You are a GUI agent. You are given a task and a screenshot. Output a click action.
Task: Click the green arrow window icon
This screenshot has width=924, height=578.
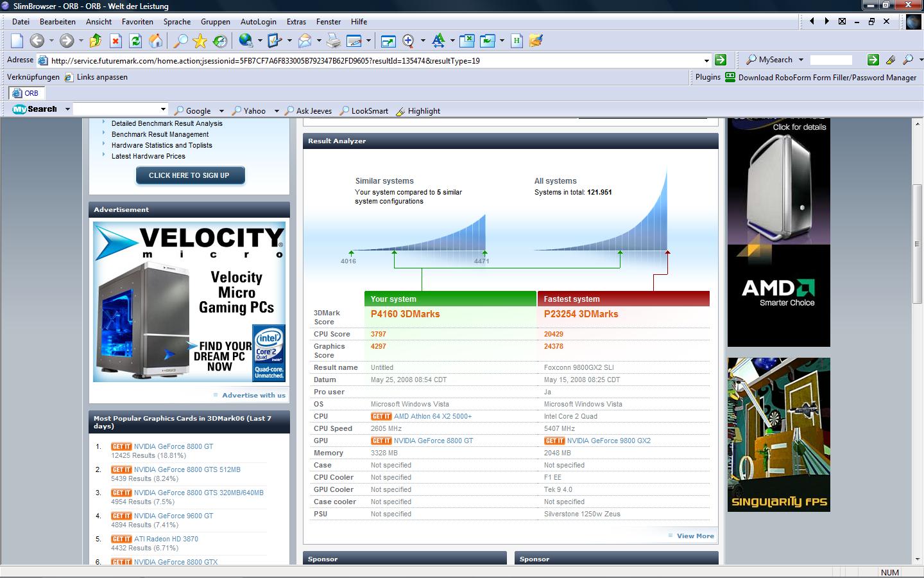pos(488,40)
